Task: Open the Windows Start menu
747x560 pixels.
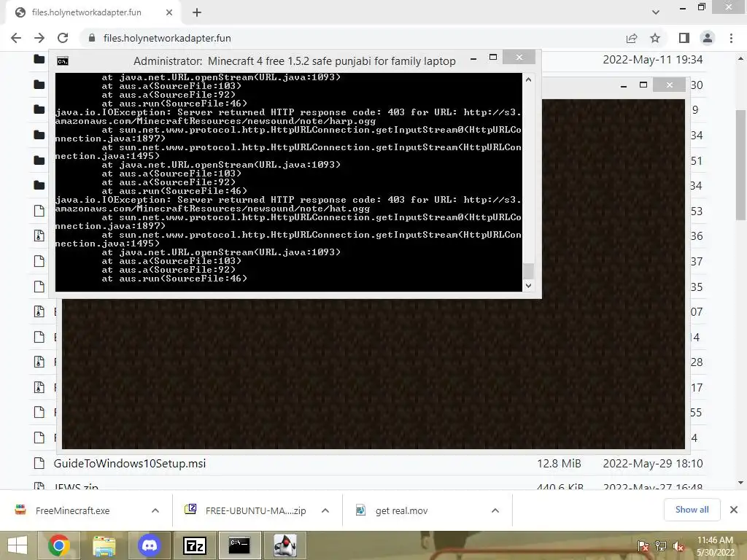Action: (x=18, y=545)
